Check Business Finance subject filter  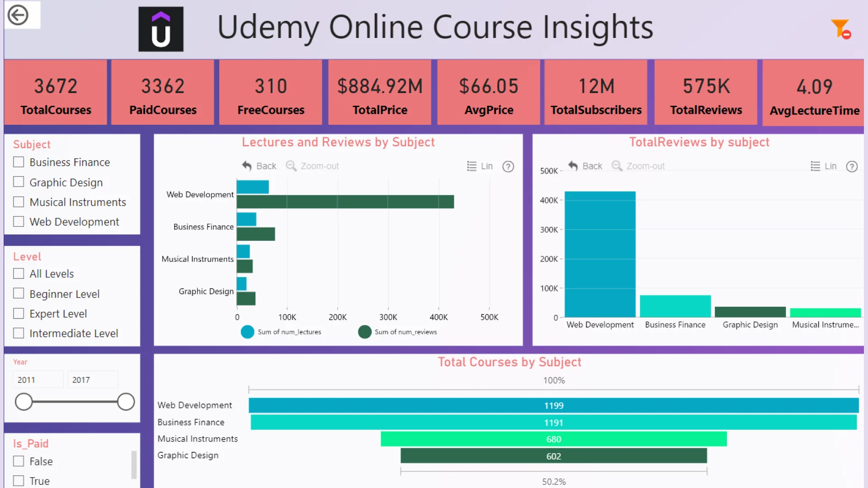(19, 162)
